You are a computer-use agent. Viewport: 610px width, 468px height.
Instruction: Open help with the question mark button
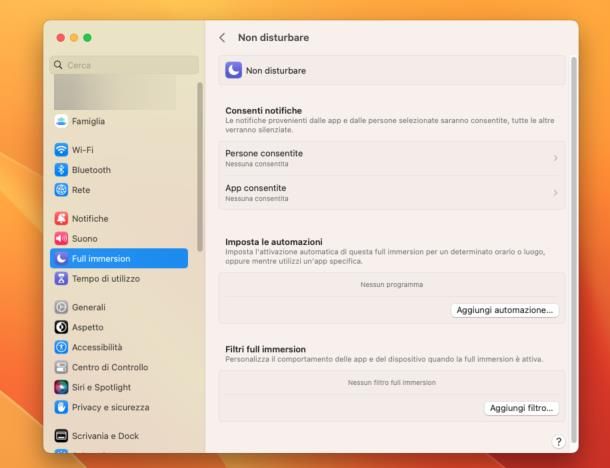(558, 442)
